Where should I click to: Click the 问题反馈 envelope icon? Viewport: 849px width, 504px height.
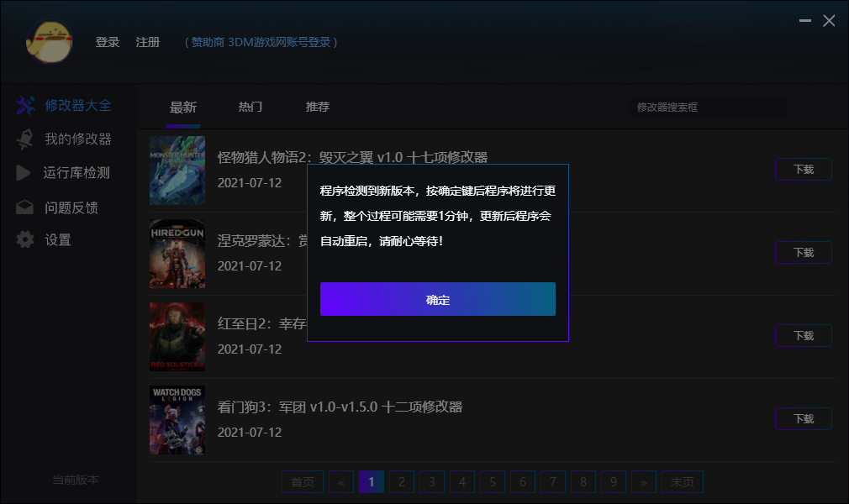tap(24, 207)
